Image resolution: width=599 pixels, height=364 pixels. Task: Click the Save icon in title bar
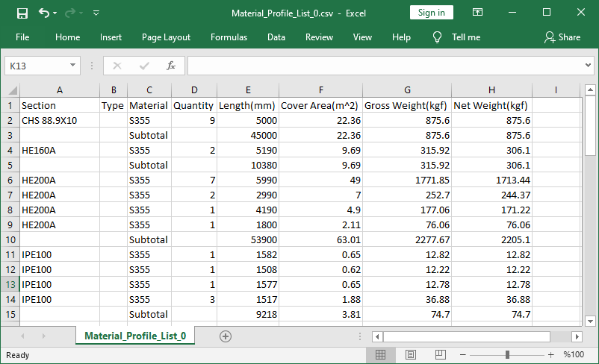point(22,13)
